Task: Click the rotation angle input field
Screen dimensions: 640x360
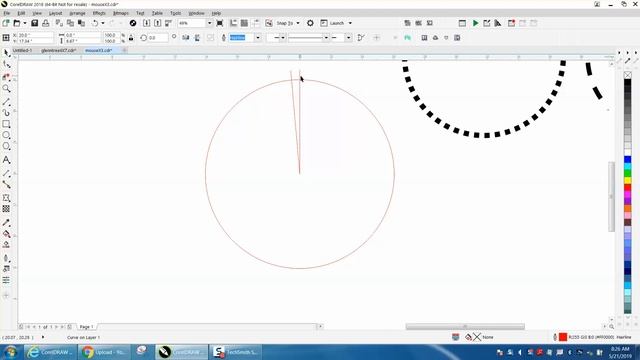Action: click(158, 38)
